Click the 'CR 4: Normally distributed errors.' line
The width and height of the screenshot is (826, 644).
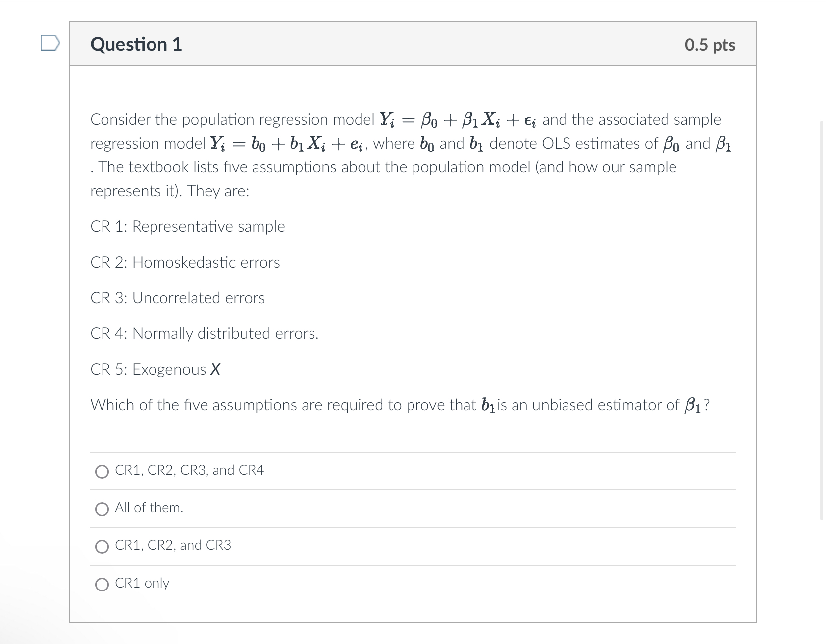(x=205, y=333)
